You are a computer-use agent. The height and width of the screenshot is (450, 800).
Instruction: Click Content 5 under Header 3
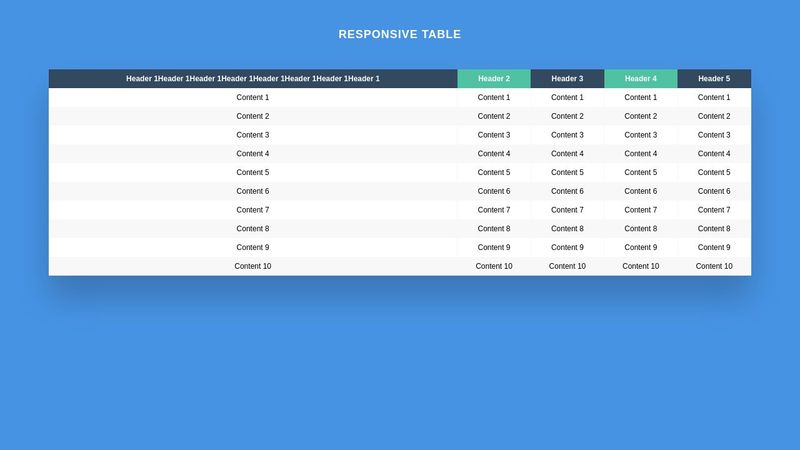pyautogui.click(x=567, y=173)
